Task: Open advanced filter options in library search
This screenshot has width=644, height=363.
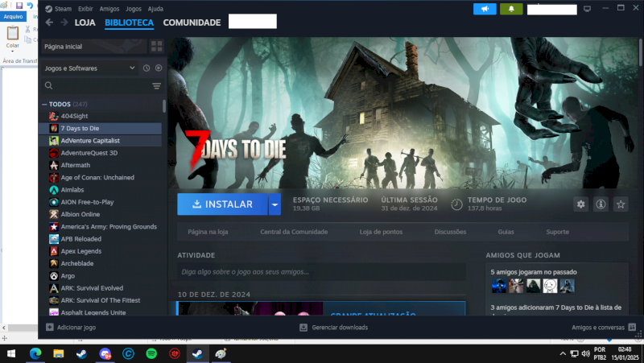Action: click(x=156, y=85)
